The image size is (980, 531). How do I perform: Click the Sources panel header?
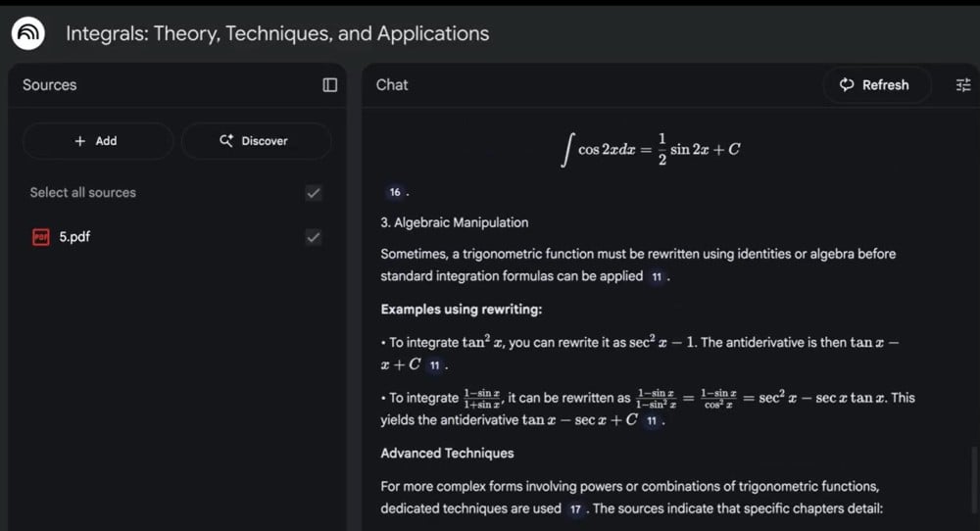(50, 85)
